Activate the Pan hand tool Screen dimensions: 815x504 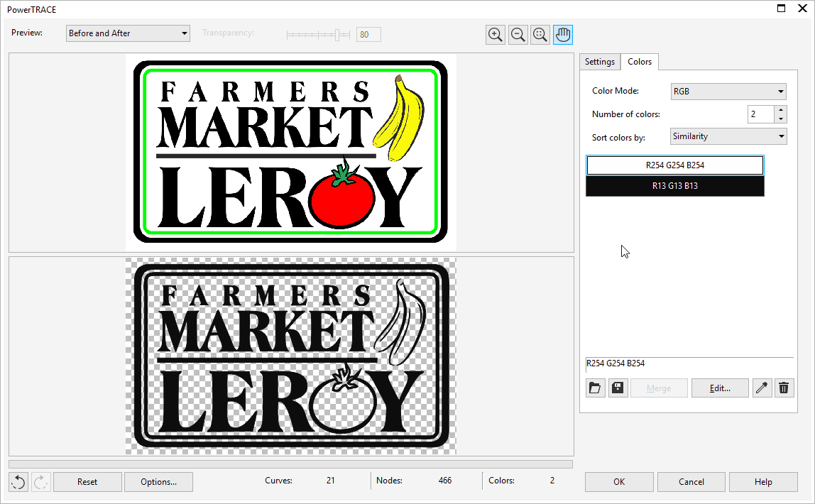point(562,34)
